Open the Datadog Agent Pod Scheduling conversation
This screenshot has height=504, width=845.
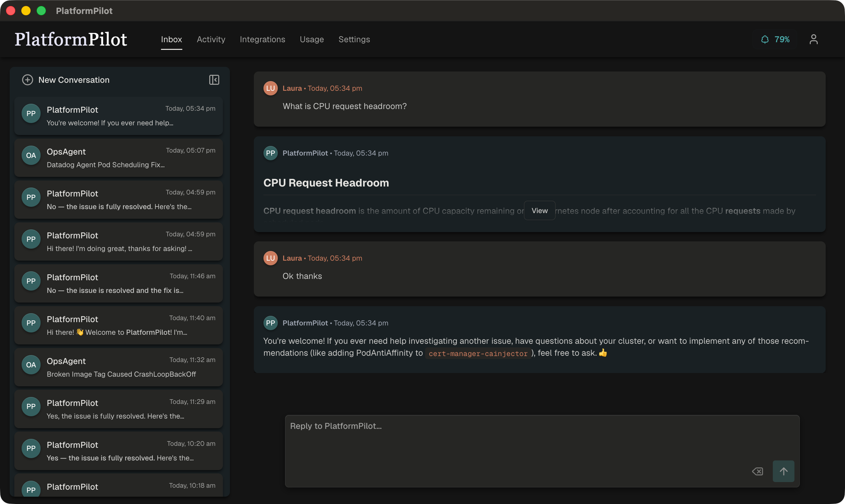(x=118, y=158)
